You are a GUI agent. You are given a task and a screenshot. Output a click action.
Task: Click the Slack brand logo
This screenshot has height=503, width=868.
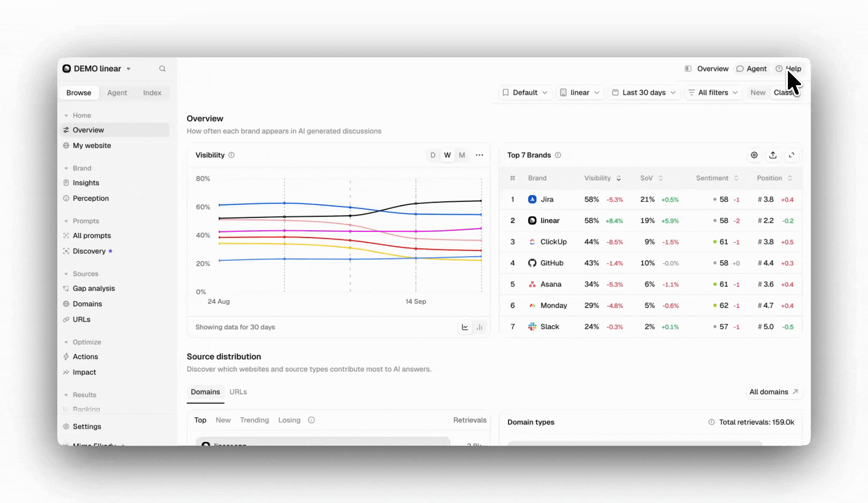tap(532, 326)
